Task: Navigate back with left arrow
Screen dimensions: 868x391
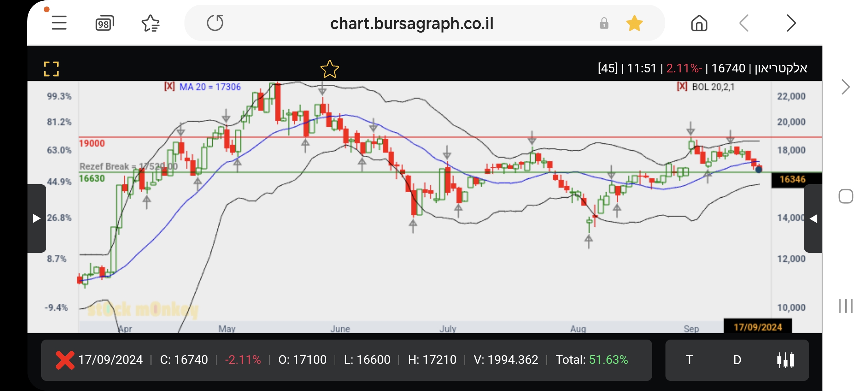Action: 744,24
